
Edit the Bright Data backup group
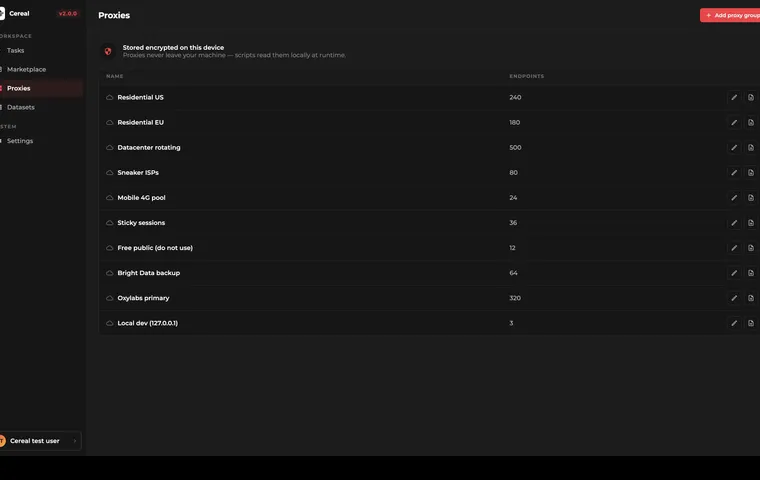coord(734,273)
